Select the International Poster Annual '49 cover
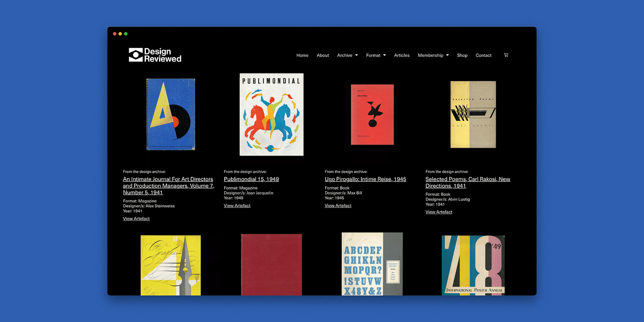644x322 pixels. 473,265
